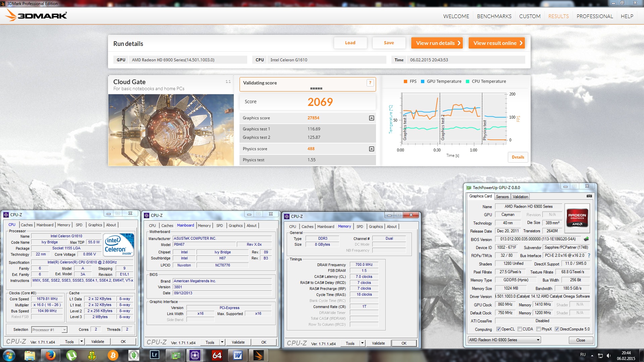This screenshot has height=362, width=644.
Task: Open Tools dropdown arrow in Memory window
Action: (362, 343)
